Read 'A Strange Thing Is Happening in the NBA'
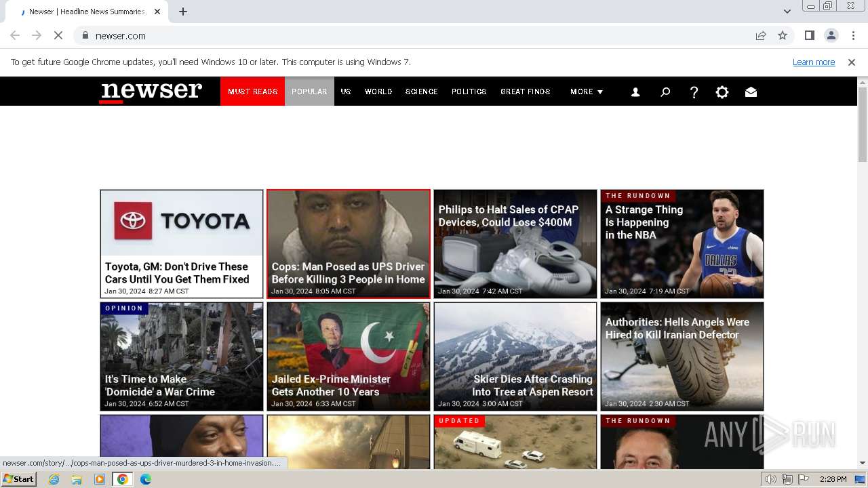 pos(682,244)
